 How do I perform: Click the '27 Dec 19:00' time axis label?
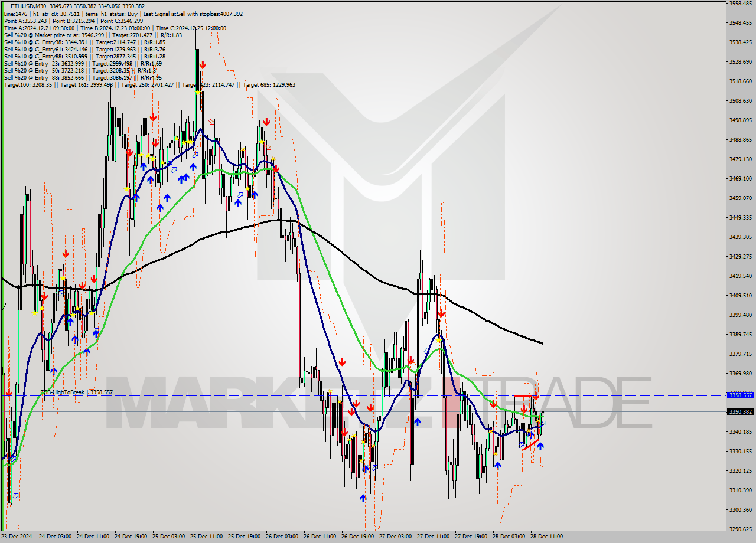[471, 537]
